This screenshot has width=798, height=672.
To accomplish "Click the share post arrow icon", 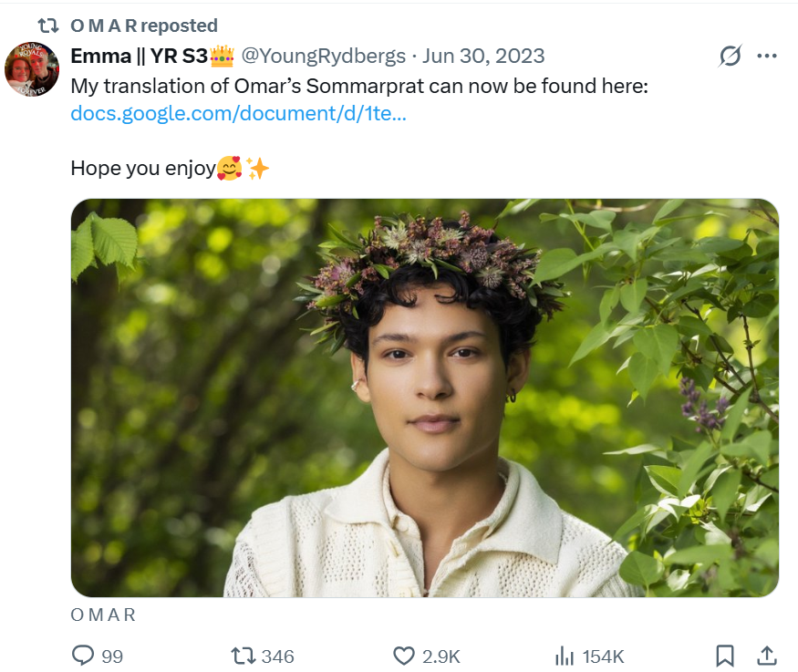I will 767,656.
